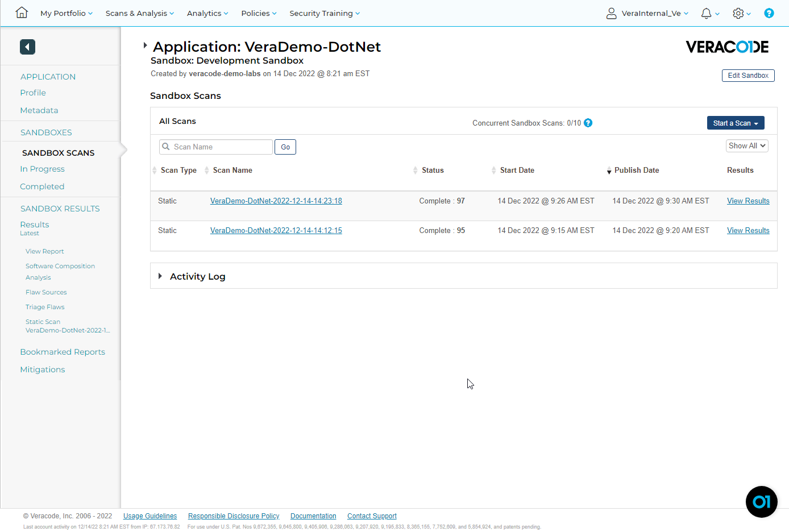Click the 'Complete : 97' status cell
The width and height of the screenshot is (789, 532).
click(x=442, y=201)
